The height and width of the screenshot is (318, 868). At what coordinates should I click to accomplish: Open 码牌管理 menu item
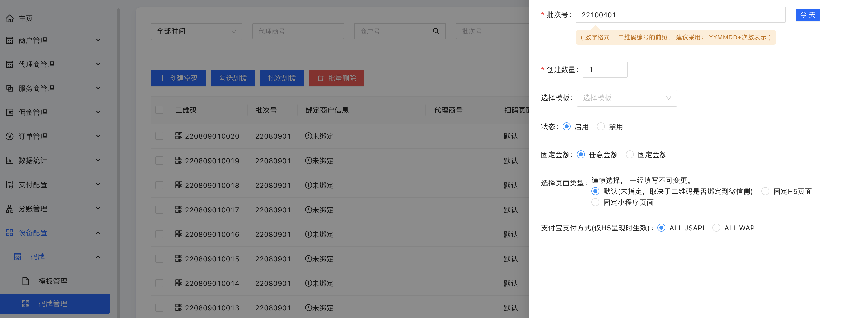pyautogui.click(x=53, y=303)
